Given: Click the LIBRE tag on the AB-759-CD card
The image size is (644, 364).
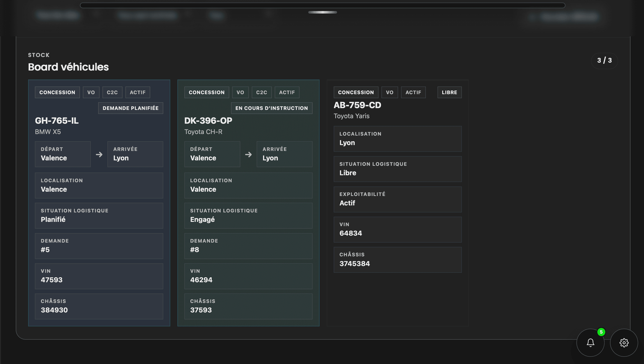Looking at the screenshot, I should 449,92.
